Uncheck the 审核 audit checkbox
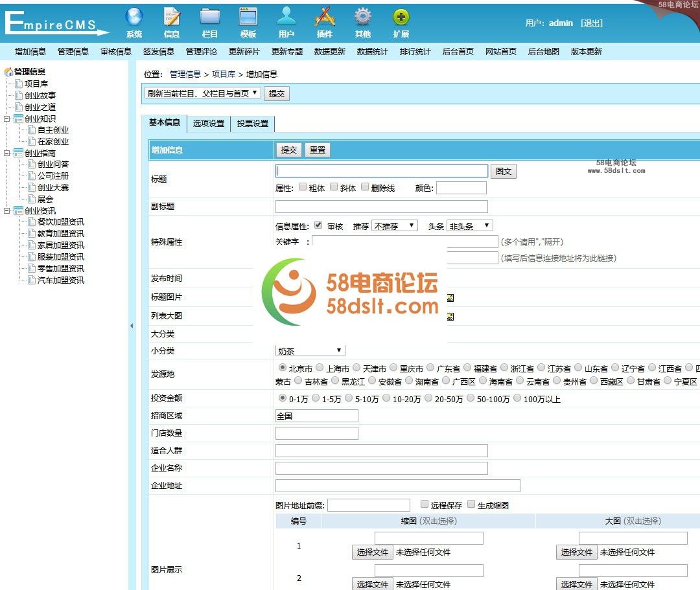 [x=317, y=225]
